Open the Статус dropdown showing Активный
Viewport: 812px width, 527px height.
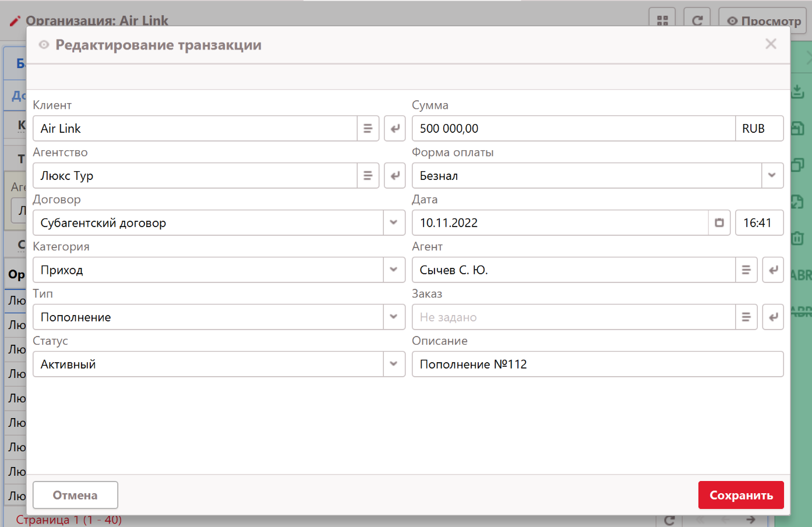click(x=394, y=365)
